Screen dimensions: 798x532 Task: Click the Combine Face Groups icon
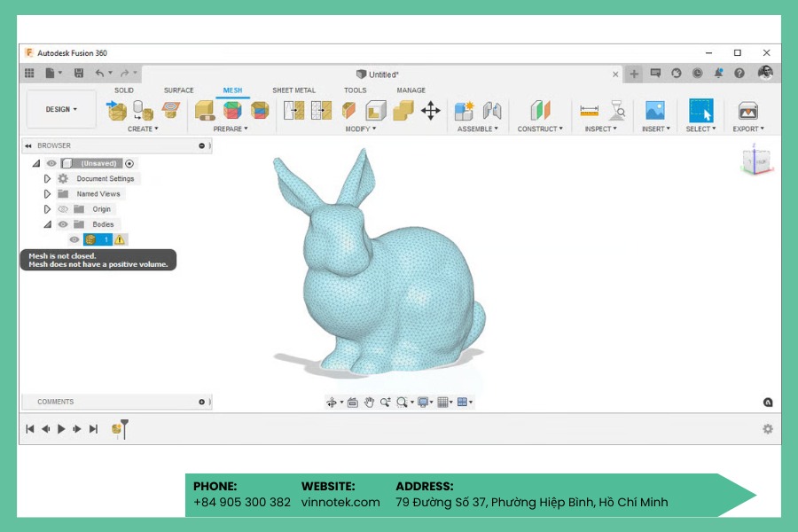pyautogui.click(x=260, y=111)
